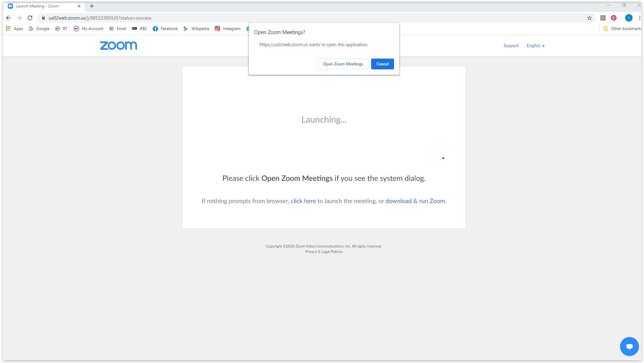Open the Wikipedia bookmark
The image size is (644, 363).
(196, 29)
